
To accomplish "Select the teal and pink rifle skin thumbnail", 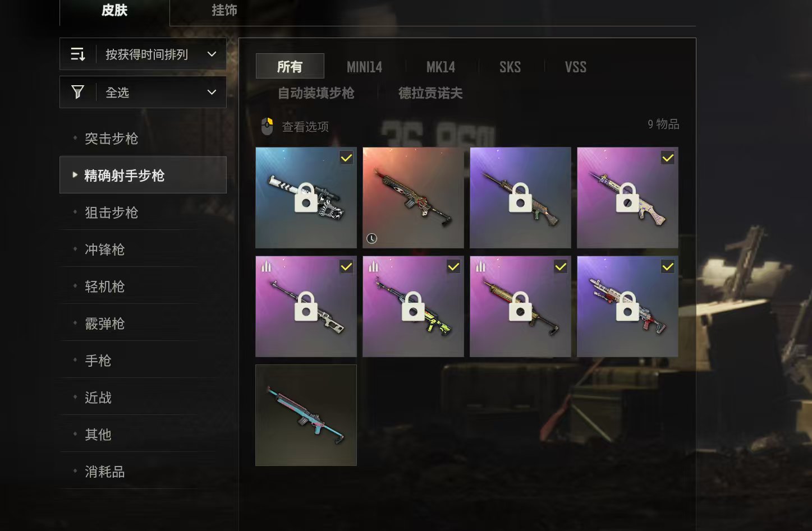I will coord(306,415).
